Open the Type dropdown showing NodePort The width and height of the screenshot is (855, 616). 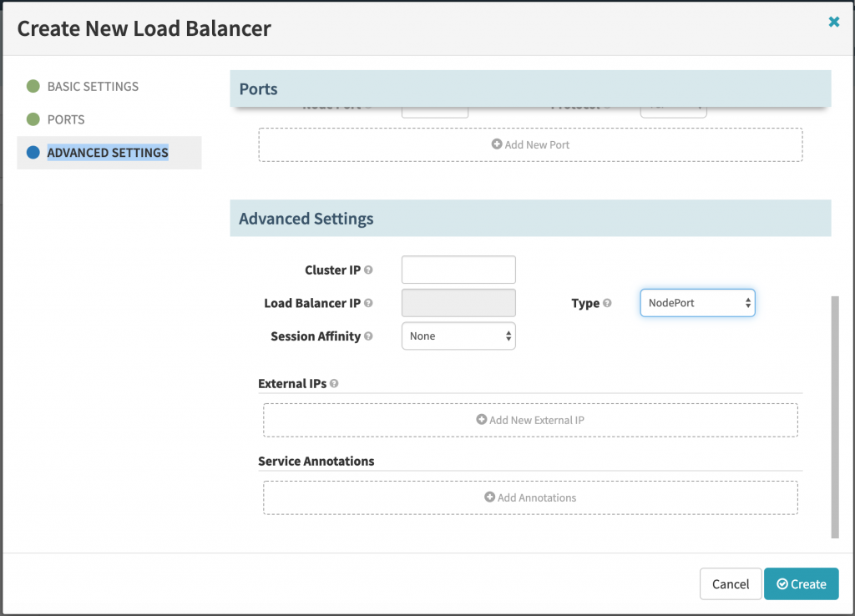697,303
